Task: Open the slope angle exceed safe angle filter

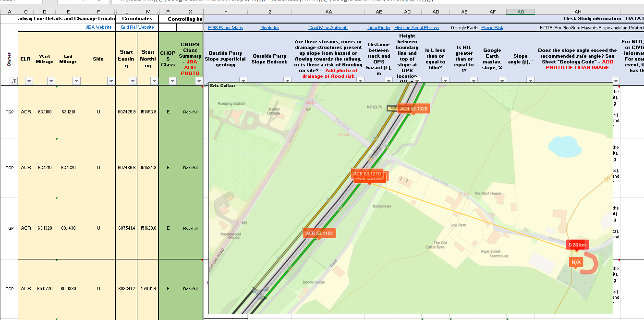Action: point(615,81)
